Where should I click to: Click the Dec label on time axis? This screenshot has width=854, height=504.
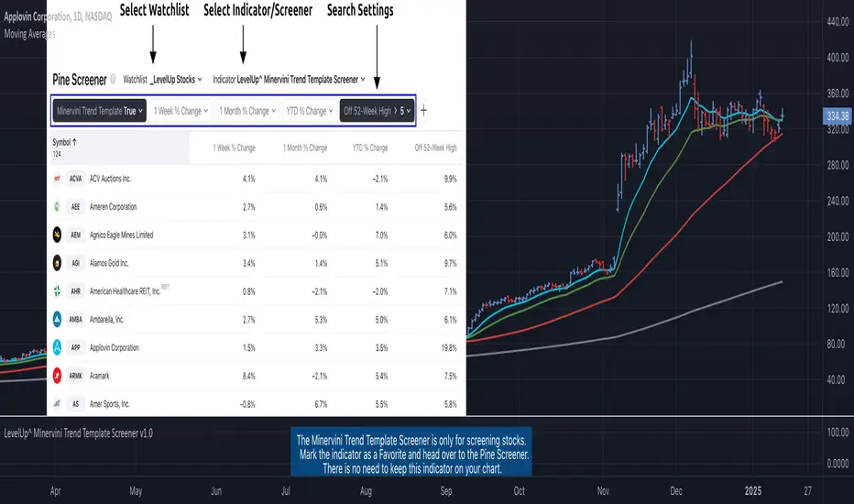676,491
